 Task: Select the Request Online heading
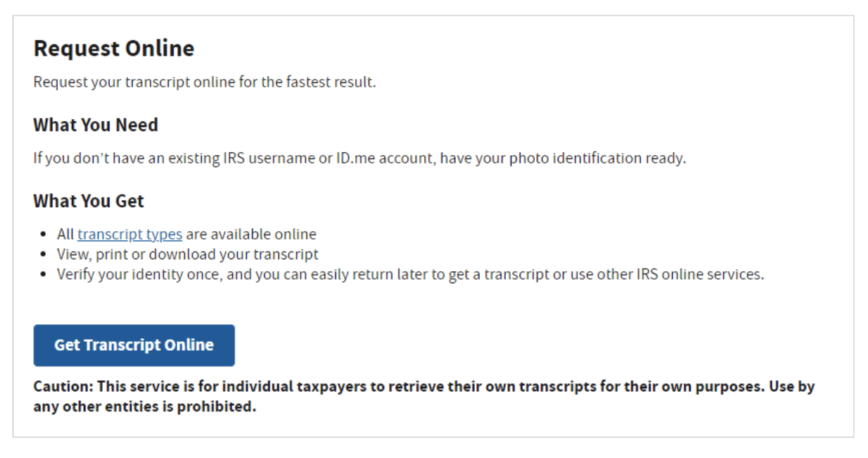pos(113,48)
